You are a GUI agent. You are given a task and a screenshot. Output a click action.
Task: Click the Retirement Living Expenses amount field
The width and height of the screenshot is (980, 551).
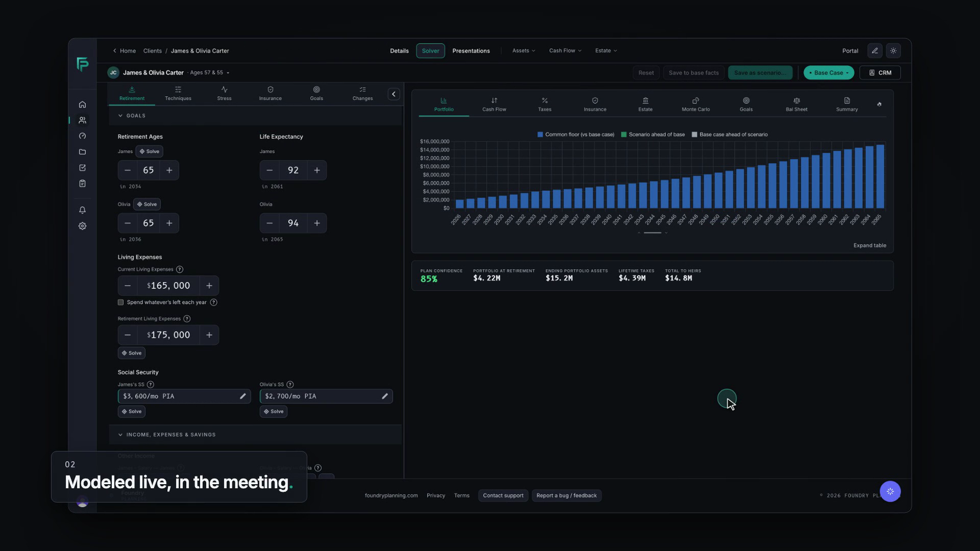click(168, 335)
